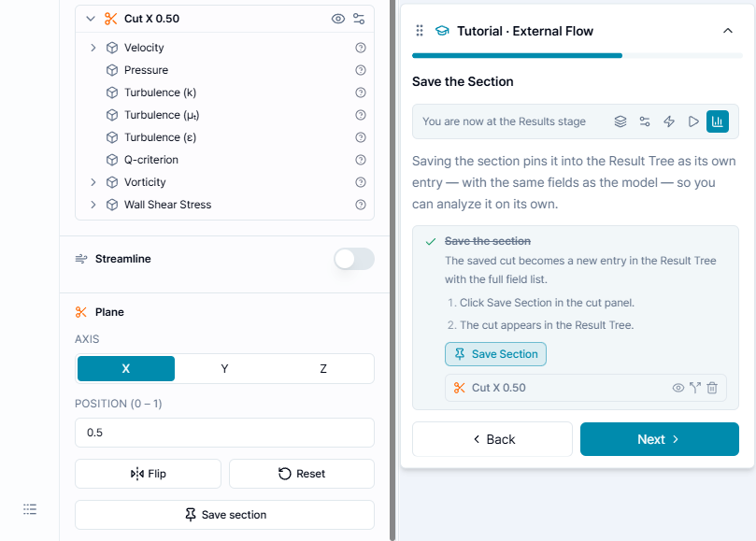Collapse the Tutorial External Flow panel
This screenshot has width=756, height=541.
tap(728, 31)
